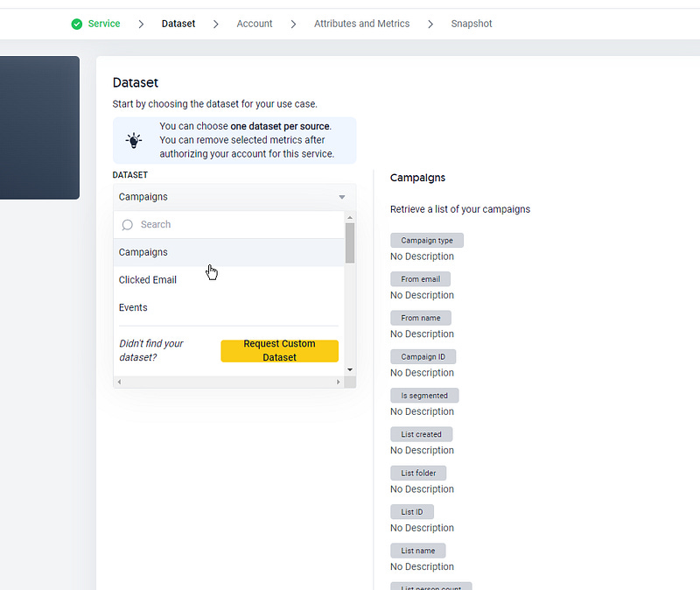Click the horizontal scrollbar left arrow
This screenshot has width=700, height=590.
(119, 382)
